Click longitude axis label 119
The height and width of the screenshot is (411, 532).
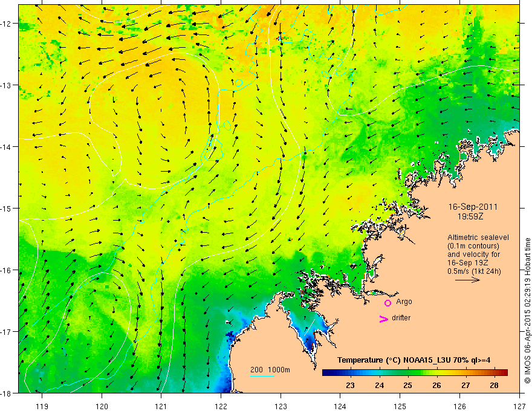[x=42, y=406]
